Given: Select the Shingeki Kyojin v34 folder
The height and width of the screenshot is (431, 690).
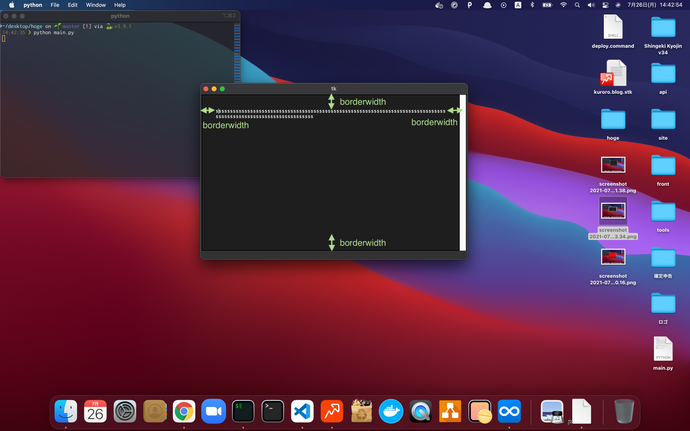Looking at the screenshot, I should pyautogui.click(x=663, y=35).
